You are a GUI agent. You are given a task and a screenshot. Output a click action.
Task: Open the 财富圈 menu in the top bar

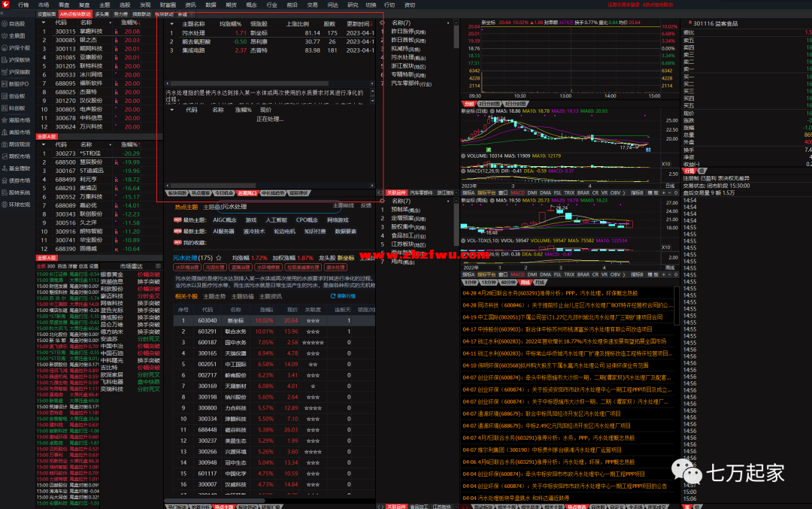click(168, 5)
